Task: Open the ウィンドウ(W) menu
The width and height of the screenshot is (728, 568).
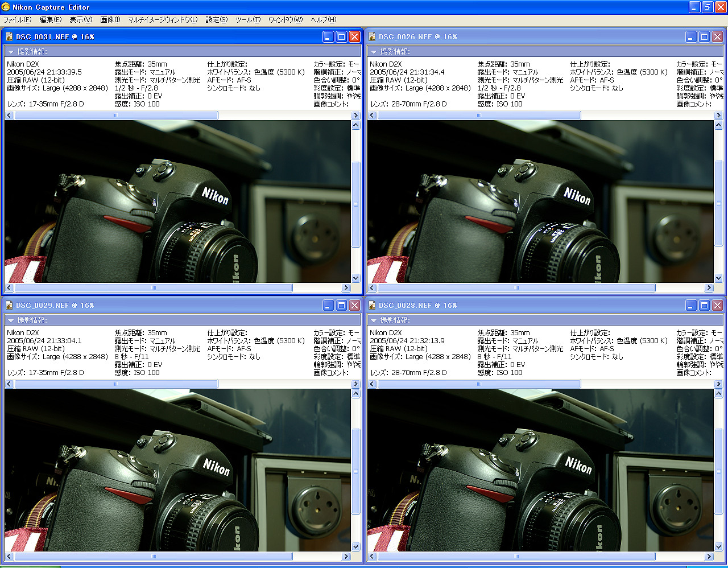Action: coord(286,20)
